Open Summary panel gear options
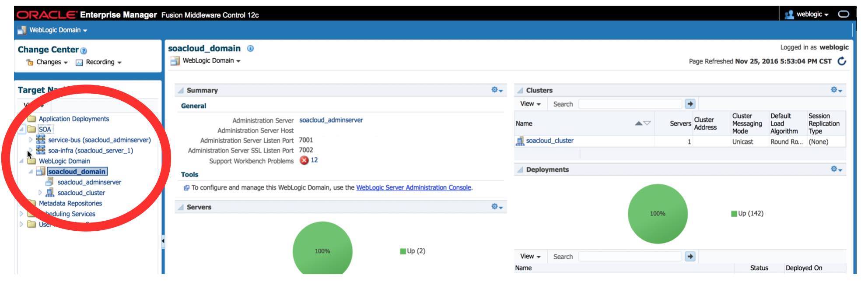Screen dimensions: 868x289 tap(497, 90)
